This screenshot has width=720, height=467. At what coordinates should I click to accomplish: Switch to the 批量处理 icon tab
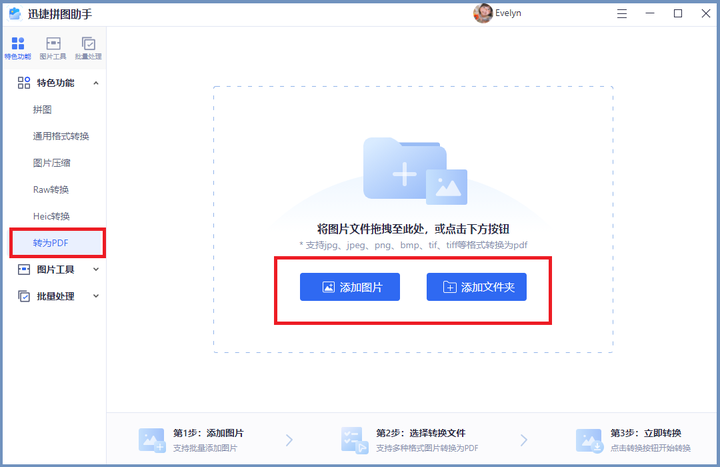click(x=88, y=48)
